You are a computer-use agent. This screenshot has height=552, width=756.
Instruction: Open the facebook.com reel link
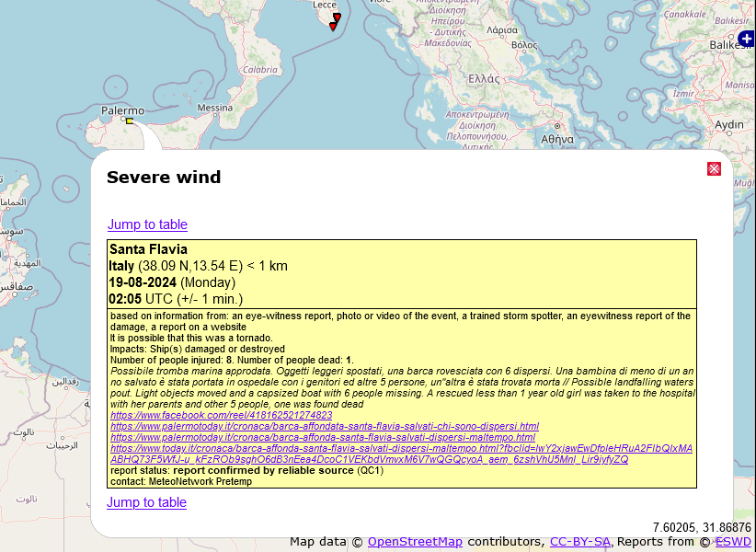click(x=222, y=415)
